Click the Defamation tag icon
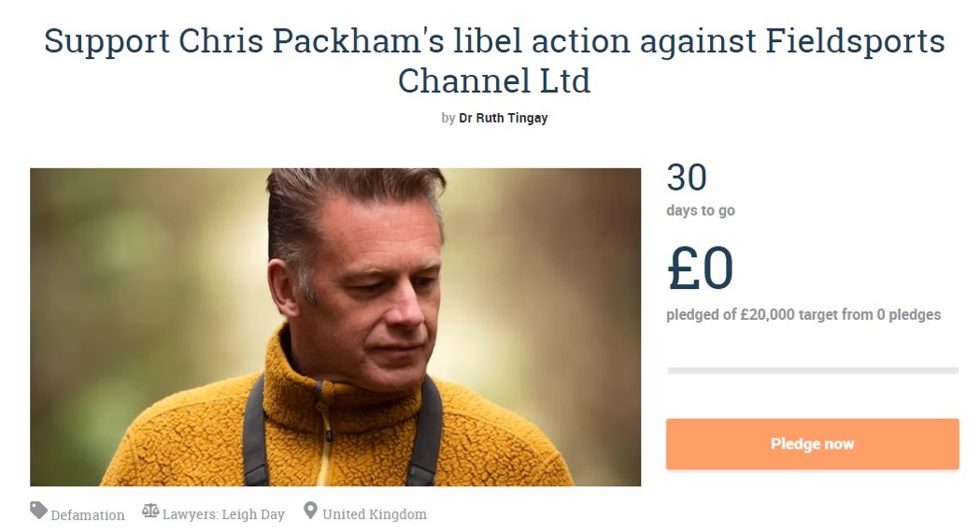 click(x=38, y=510)
